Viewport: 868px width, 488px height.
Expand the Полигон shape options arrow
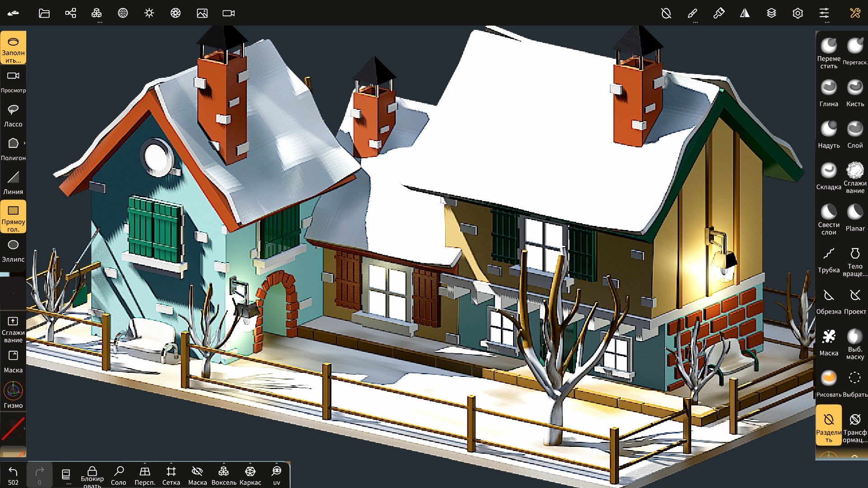pos(24,143)
